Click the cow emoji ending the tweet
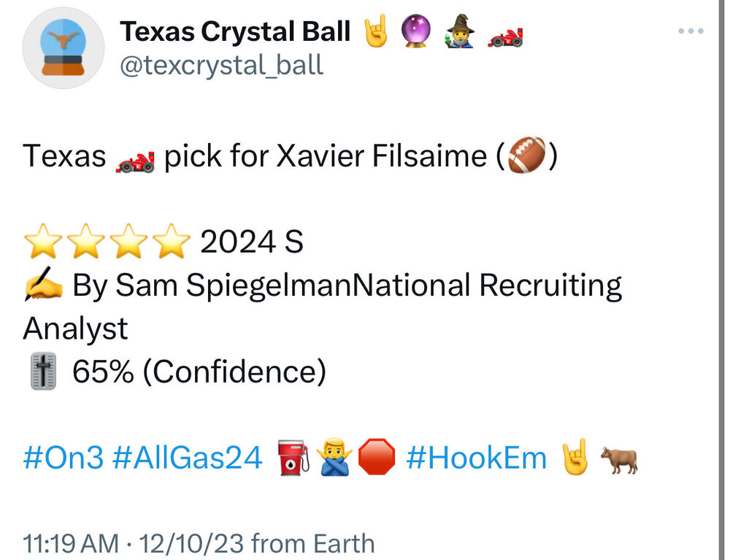Image resolution: width=730 pixels, height=560 pixels. [618, 459]
